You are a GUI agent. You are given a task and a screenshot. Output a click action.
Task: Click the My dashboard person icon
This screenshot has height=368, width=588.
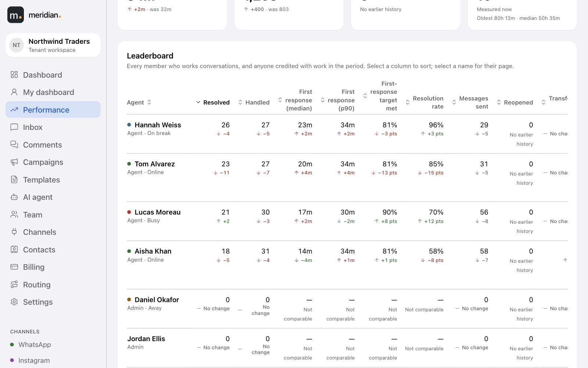(x=14, y=92)
